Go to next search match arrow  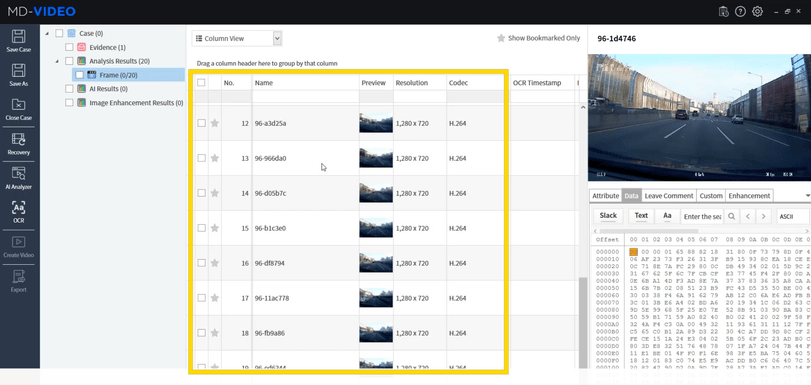coord(763,216)
